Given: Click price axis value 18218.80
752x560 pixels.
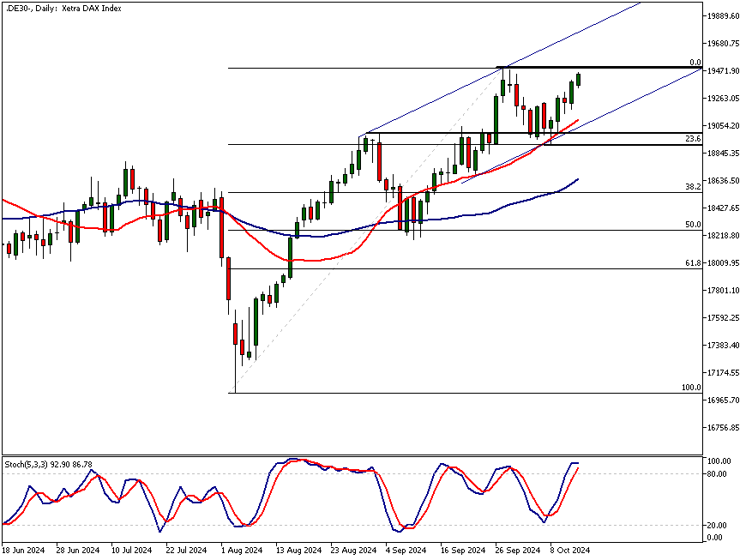Looking at the screenshot, I should (x=724, y=236).
